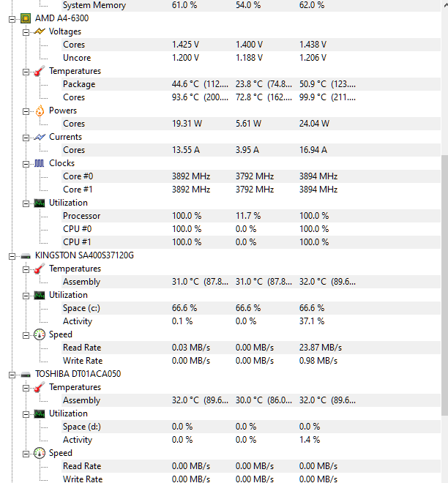The height and width of the screenshot is (483, 448).
Task: Click the Voltages lightning icon
Action: (40, 31)
